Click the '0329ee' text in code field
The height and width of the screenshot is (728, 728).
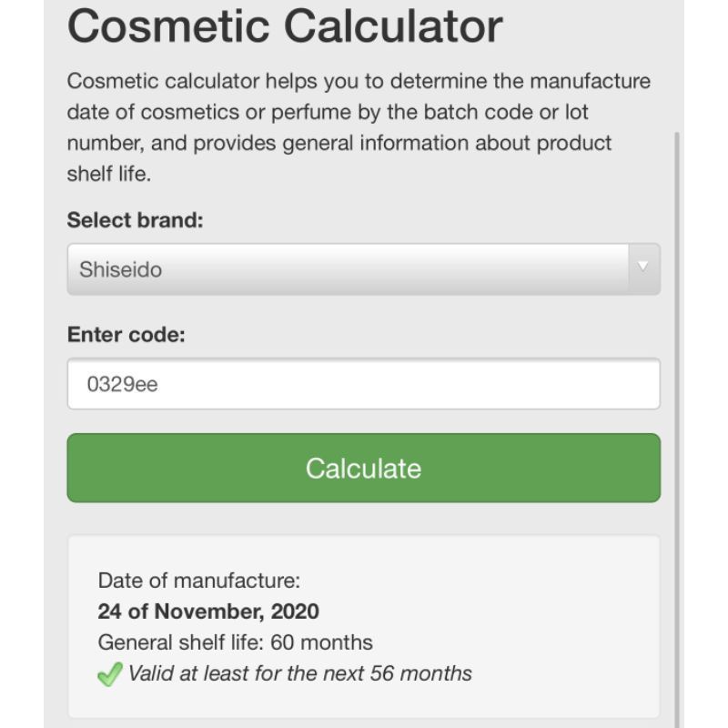click(122, 385)
